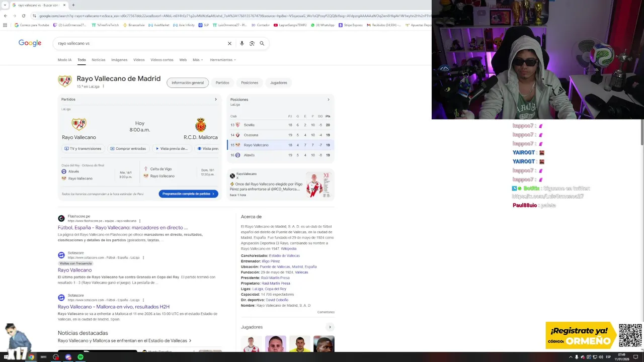Open the WhatsApp bookmark
The height and width of the screenshot is (362, 644).
(323, 25)
